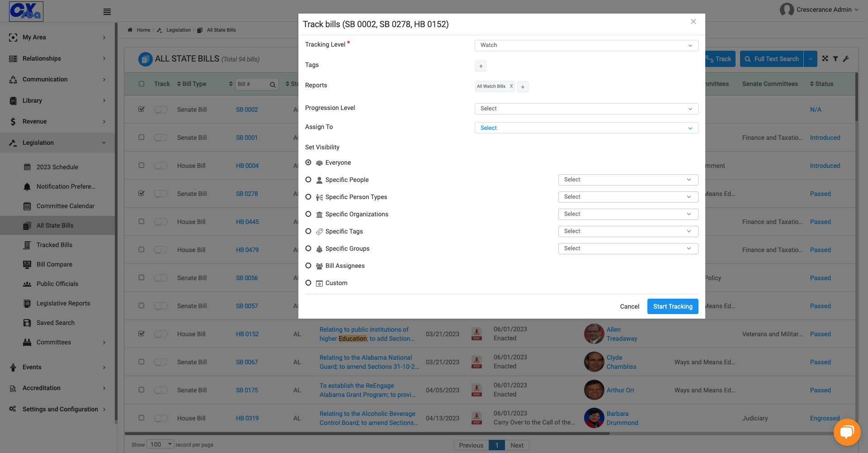868x453 pixels.
Task: Go to the Next page
Action: pos(517,445)
